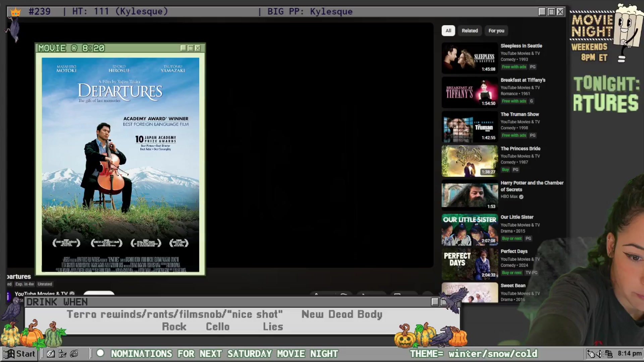
Task: Click Our Little Sister title link
Action: click(x=517, y=217)
